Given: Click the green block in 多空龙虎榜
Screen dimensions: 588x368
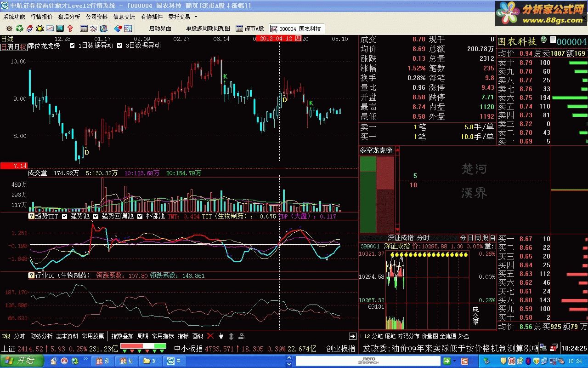Looking at the screenshot, I should coord(367,194).
